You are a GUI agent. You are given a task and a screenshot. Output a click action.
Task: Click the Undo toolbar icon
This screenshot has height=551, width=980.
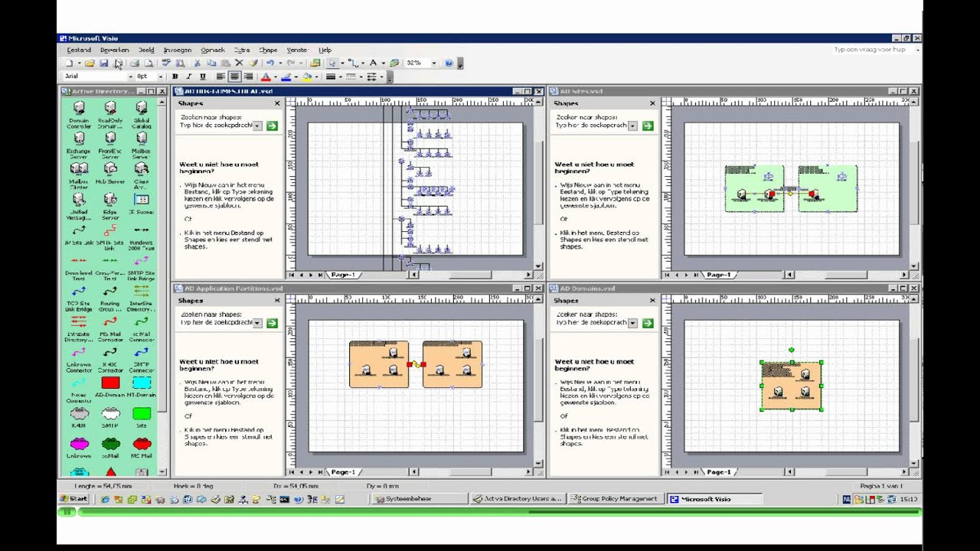(x=269, y=63)
